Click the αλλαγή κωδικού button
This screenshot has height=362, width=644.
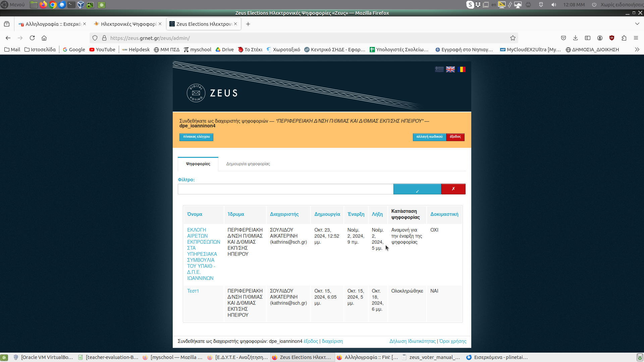(429, 136)
